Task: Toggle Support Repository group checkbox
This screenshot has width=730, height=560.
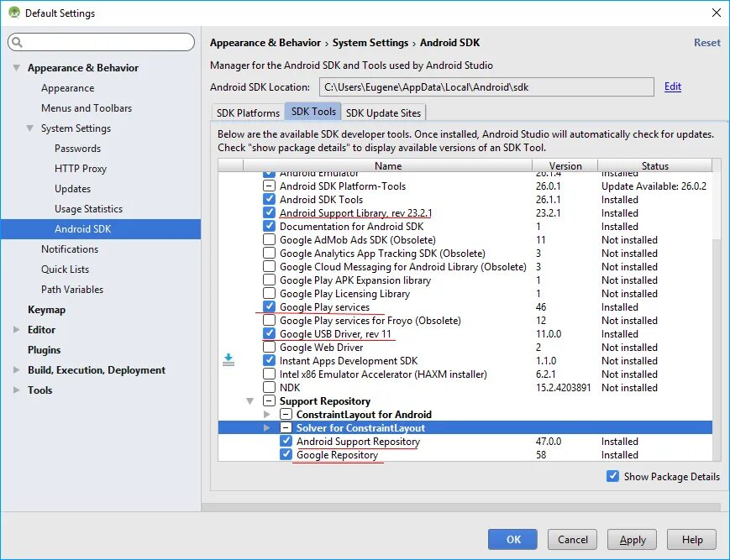Action: tap(269, 401)
